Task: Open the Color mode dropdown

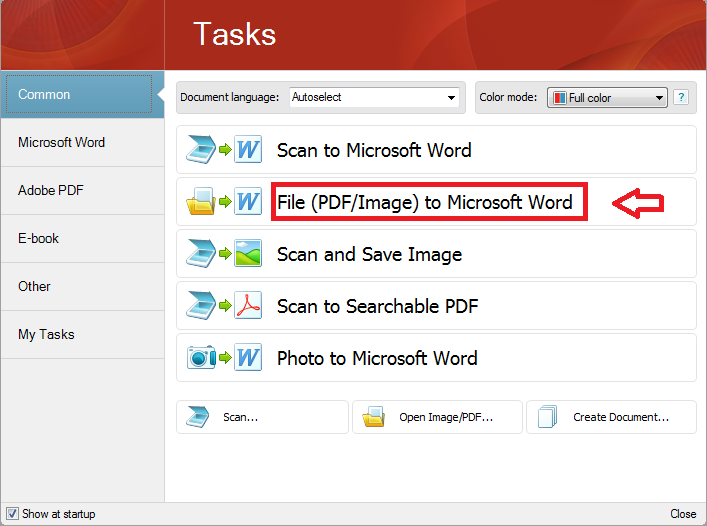Action: (659, 98)
